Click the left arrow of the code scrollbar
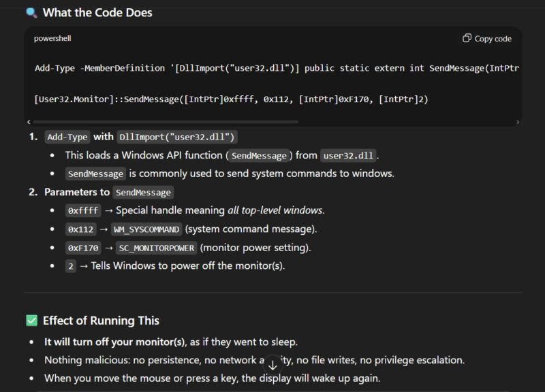 [x=29, y=122]
